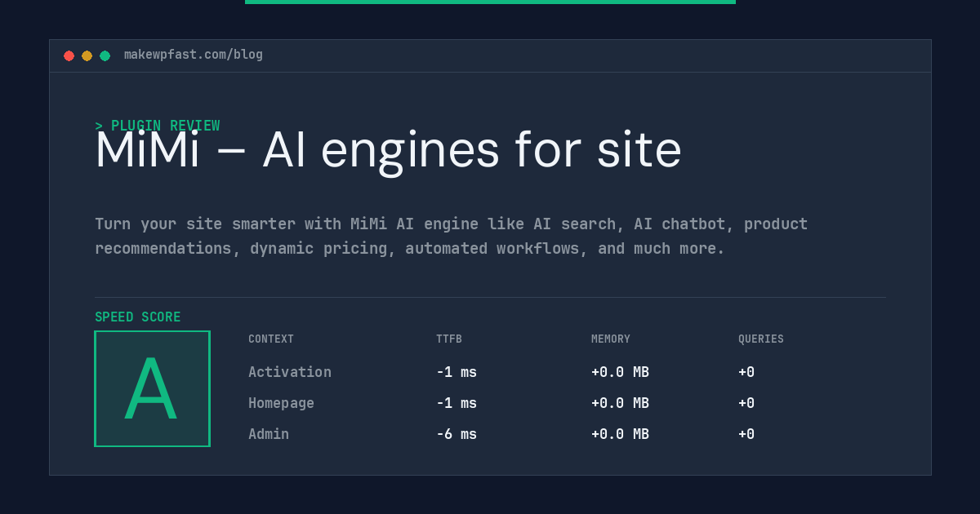980x514 pixels.
Task: Select the '> PLUGIN REVIEW' label
Action: (x=158, y=126)
